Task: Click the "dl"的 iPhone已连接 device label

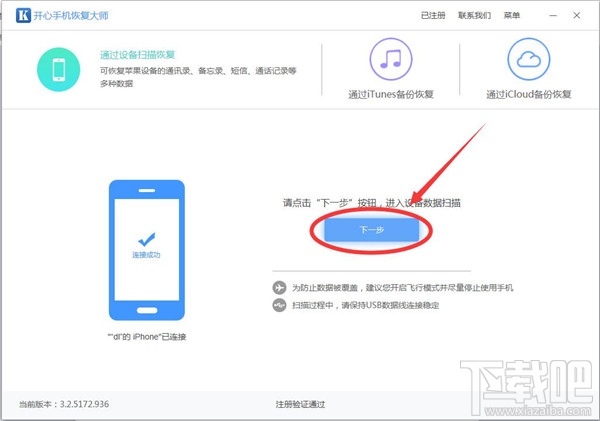Action: tap(147, 337)
